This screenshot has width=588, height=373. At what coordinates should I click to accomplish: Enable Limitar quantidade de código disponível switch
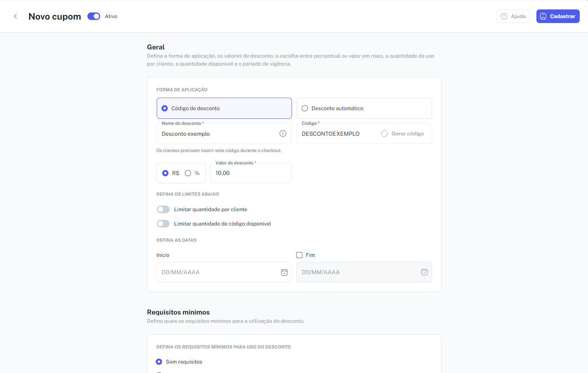click(x=163, y=224)
